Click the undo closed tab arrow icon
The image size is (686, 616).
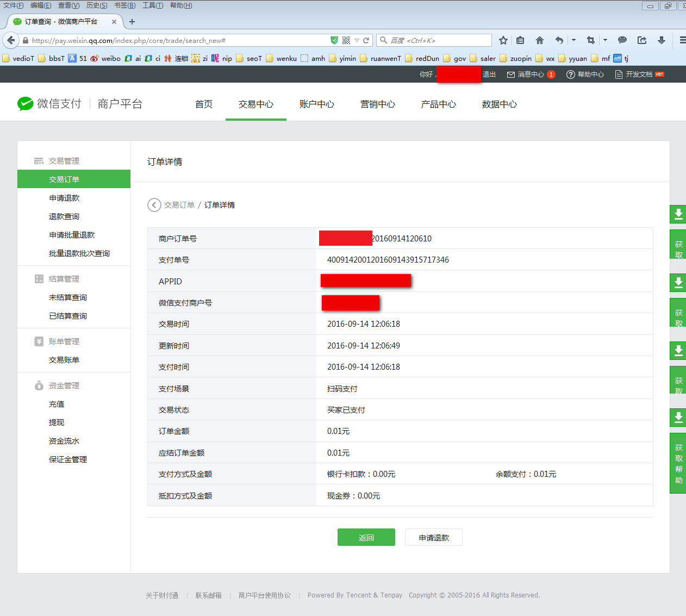(x=559, y=40)
